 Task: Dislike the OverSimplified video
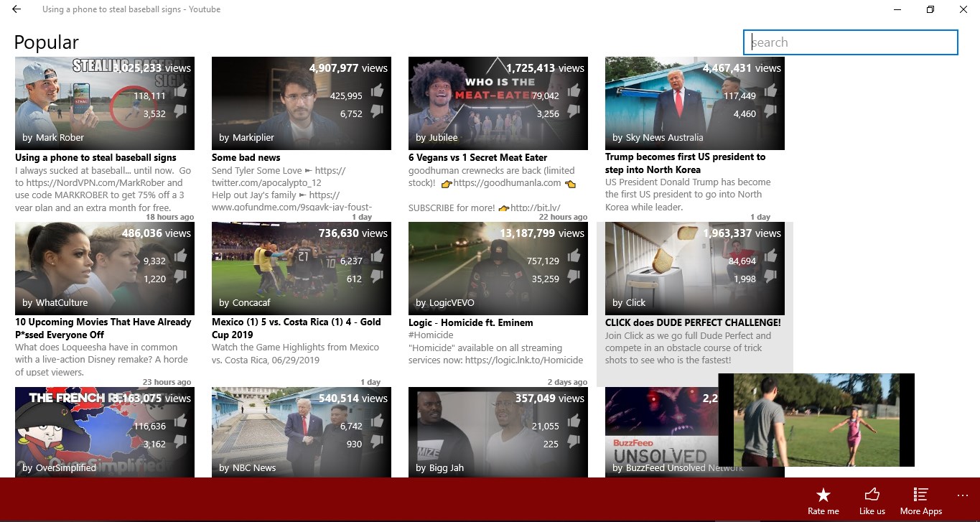(x=180, y=441)
